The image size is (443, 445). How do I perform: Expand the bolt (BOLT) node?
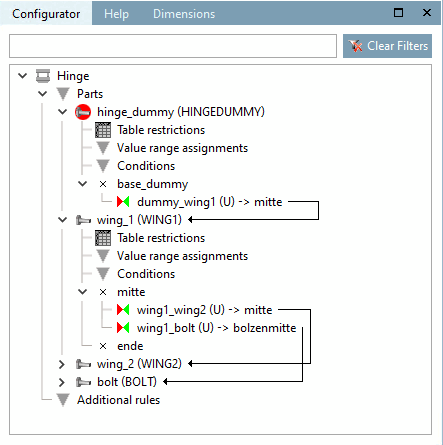tap(62, 382)
